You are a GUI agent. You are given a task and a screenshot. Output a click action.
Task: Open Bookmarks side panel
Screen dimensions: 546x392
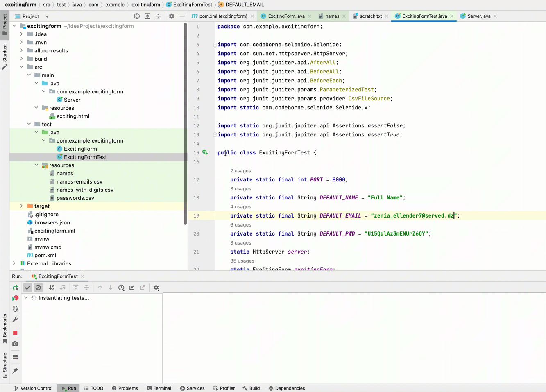point(5,329)
